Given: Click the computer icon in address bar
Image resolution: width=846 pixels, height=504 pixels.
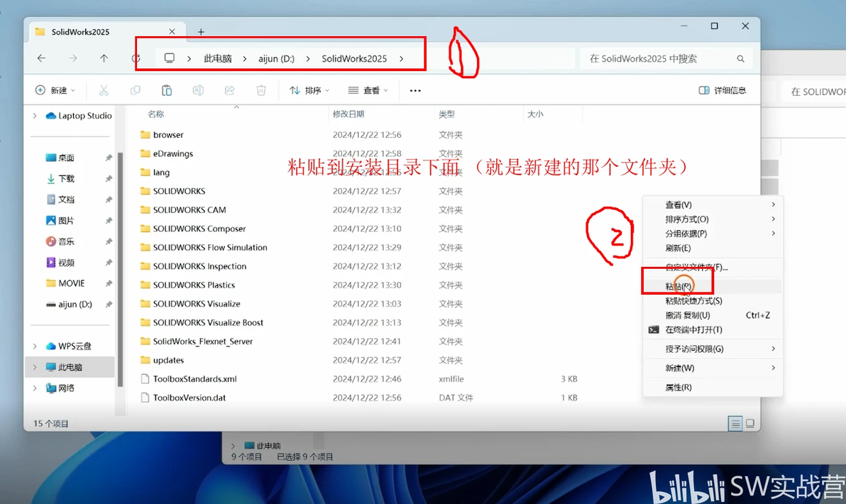Looking at the screenshot, I should [x=170, y=58].
